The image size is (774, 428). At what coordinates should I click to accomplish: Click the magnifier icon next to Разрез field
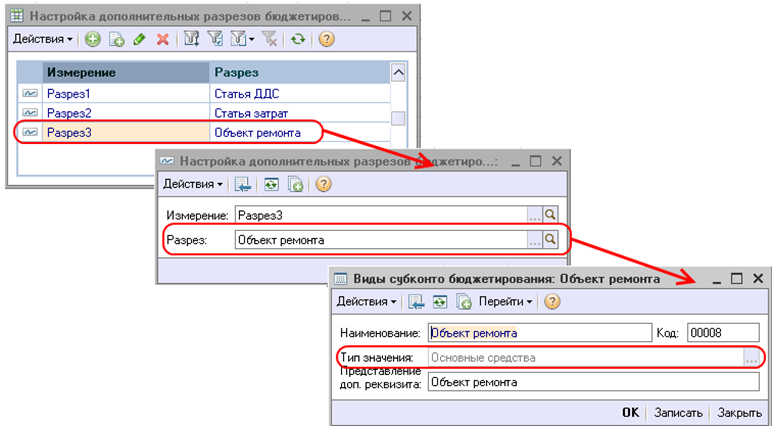549,239
